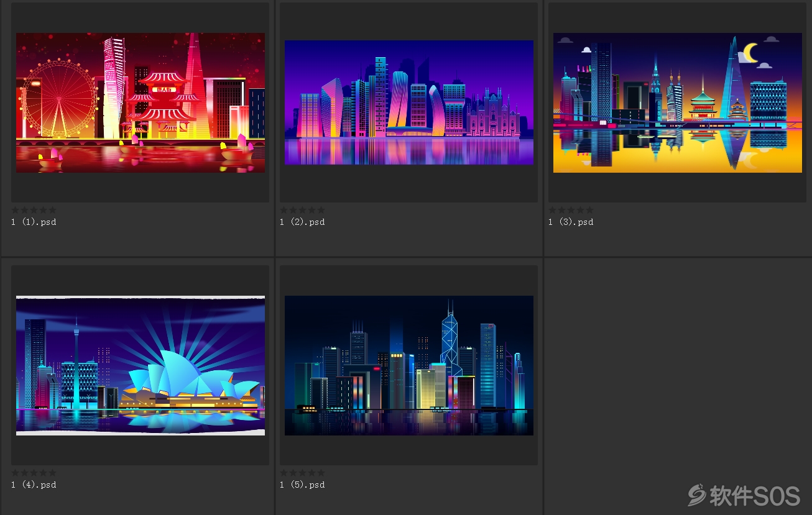Apply three stars to 1 (4).psd
Image resolution: width=812 pixels, height=515 pixels.
point(34,473)
